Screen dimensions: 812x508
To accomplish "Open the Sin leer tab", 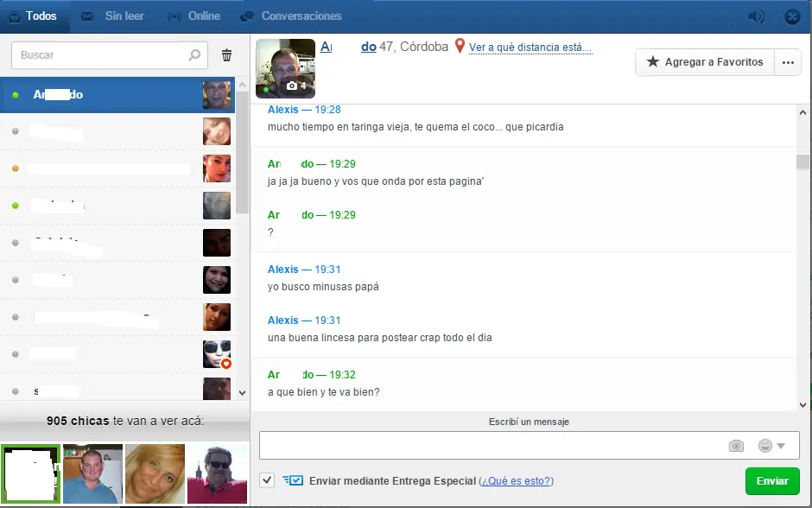I will (x=113, y=16).
